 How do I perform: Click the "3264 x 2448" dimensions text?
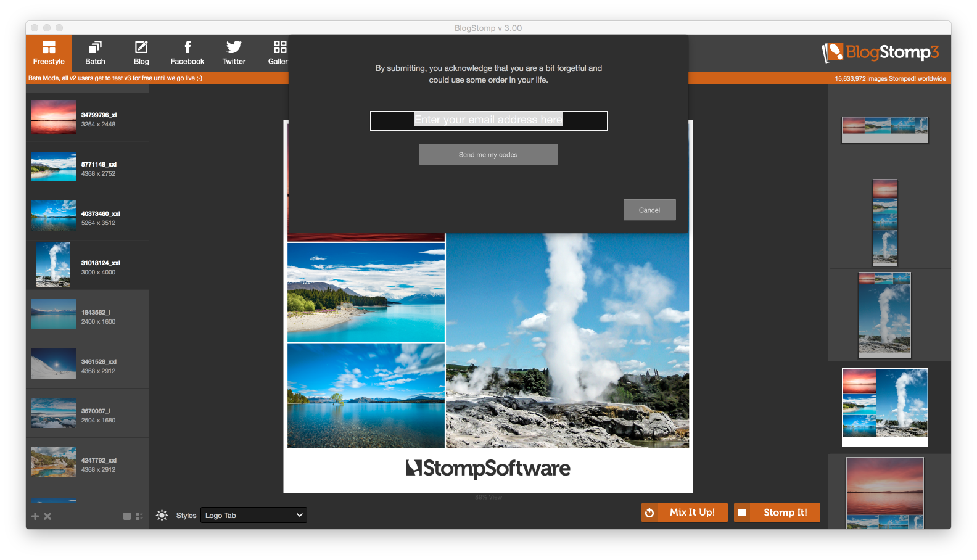point(98,125)
